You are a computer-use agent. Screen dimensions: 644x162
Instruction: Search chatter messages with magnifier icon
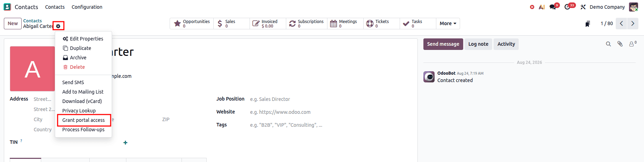pos(608,44)
